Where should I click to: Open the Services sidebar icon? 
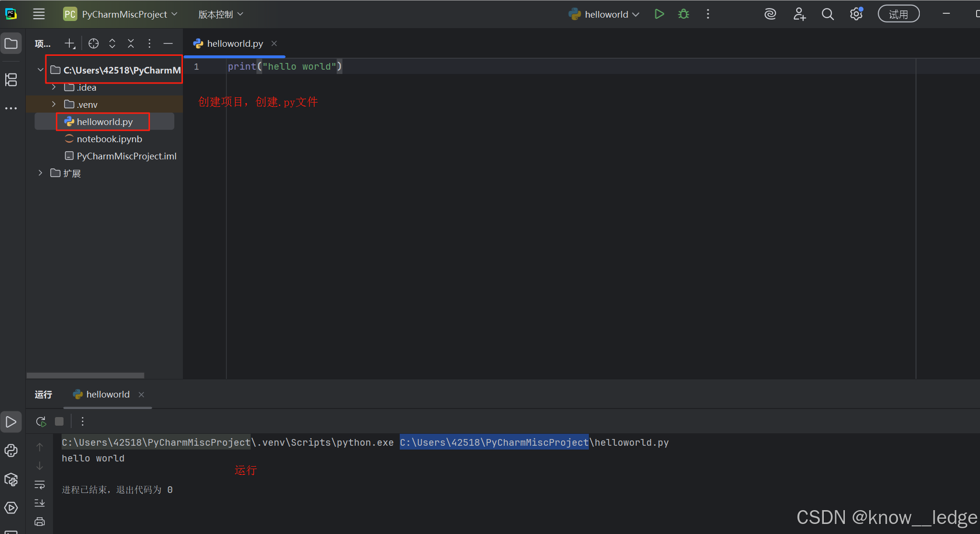click(11, 508)
